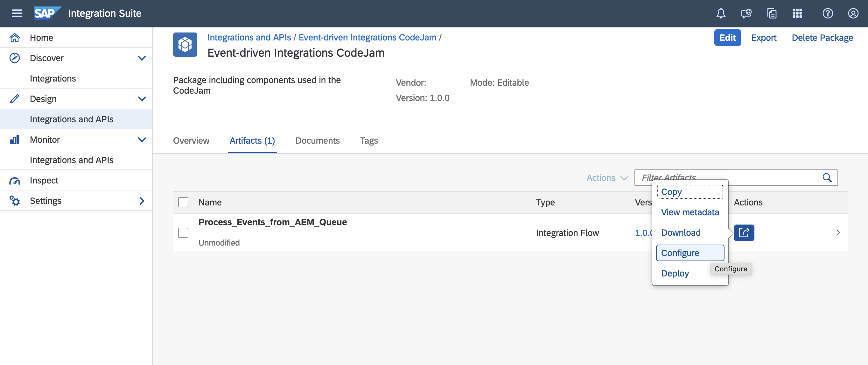Viewport: 868px width, 365px height.
Task: Switch to the Overview tab
Action: (191, 141)
